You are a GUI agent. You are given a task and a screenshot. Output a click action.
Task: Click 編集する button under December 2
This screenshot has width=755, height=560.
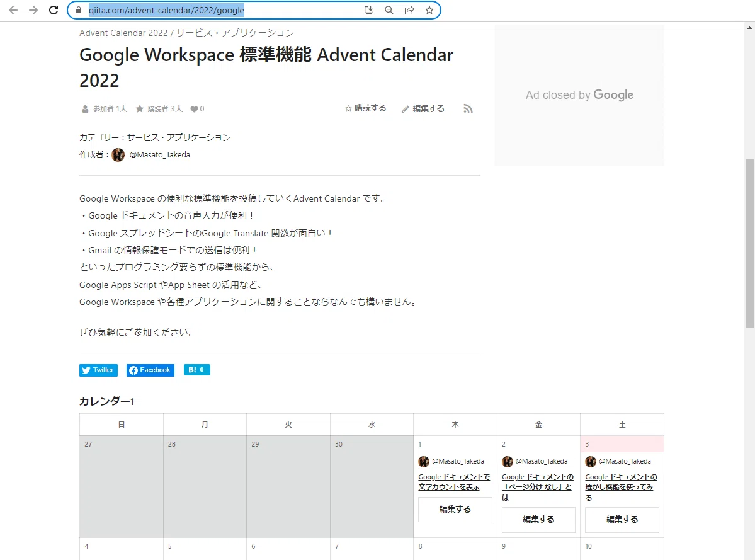click(538, 520)
